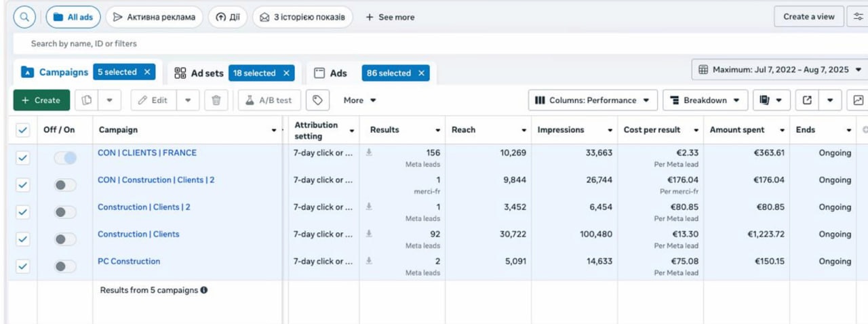
Task: Select the Активна реклама view
Action: coord(155,17)
